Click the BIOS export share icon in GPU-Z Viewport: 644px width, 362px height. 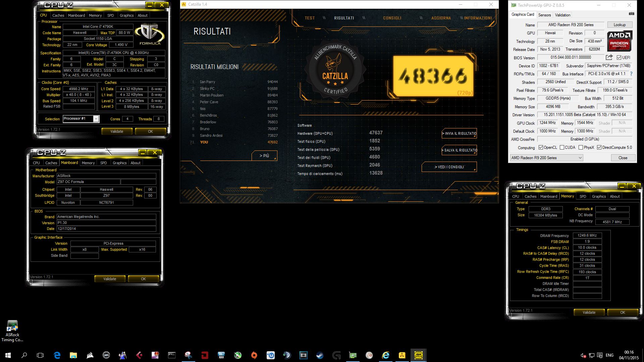(x=609, y=57)
